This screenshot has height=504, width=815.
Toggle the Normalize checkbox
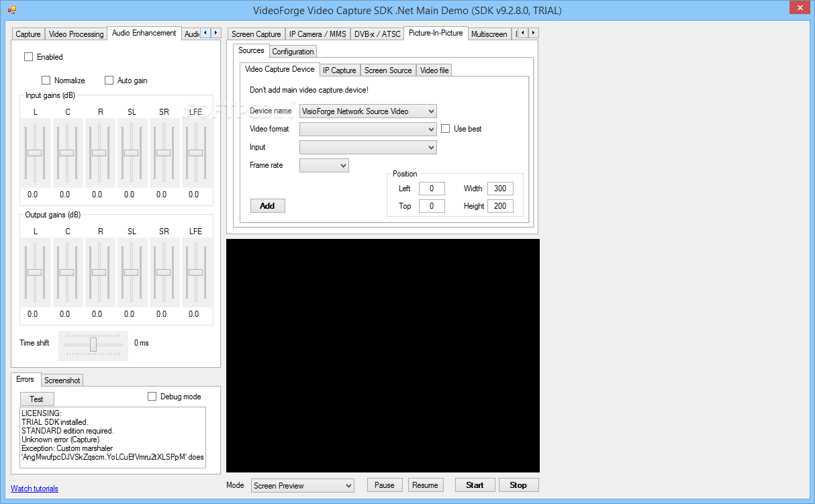(46, 81)
